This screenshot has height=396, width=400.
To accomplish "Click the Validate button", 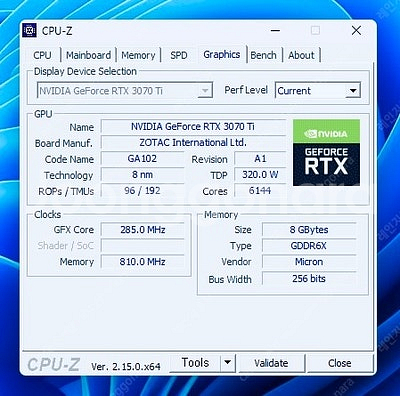I will pos(271,363).
